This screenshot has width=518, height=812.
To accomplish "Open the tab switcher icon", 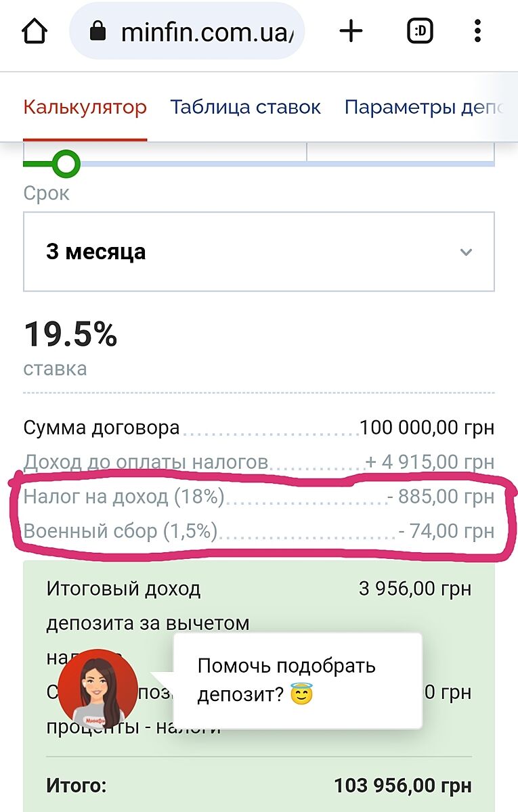I will (420, 32).
